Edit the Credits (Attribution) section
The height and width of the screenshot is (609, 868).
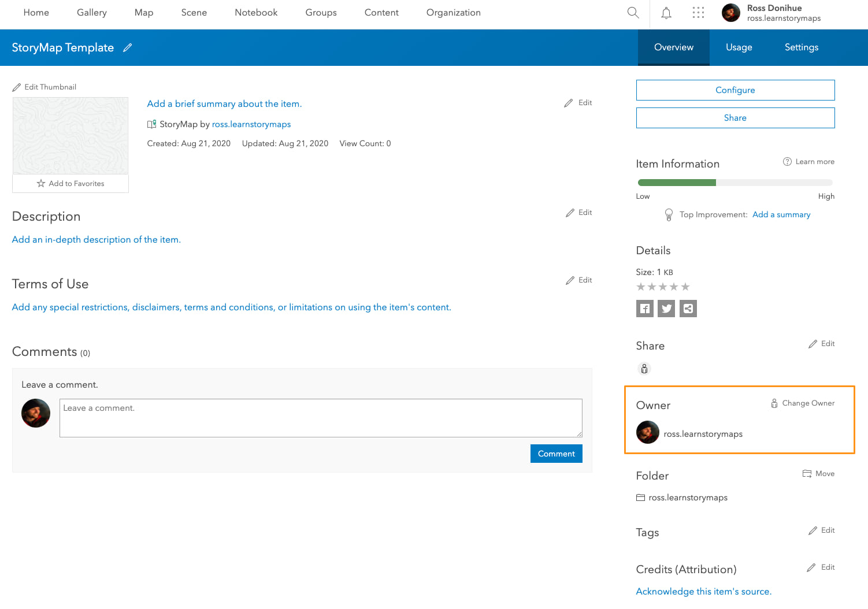pos(821,567)
